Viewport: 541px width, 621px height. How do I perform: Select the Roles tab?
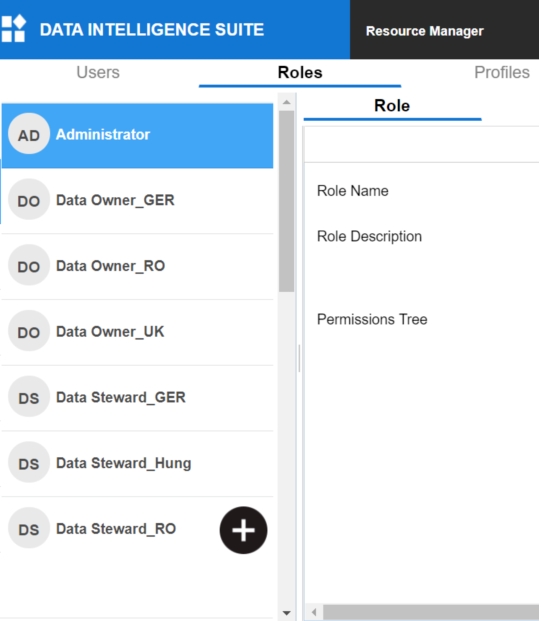[x=300, y=72]
